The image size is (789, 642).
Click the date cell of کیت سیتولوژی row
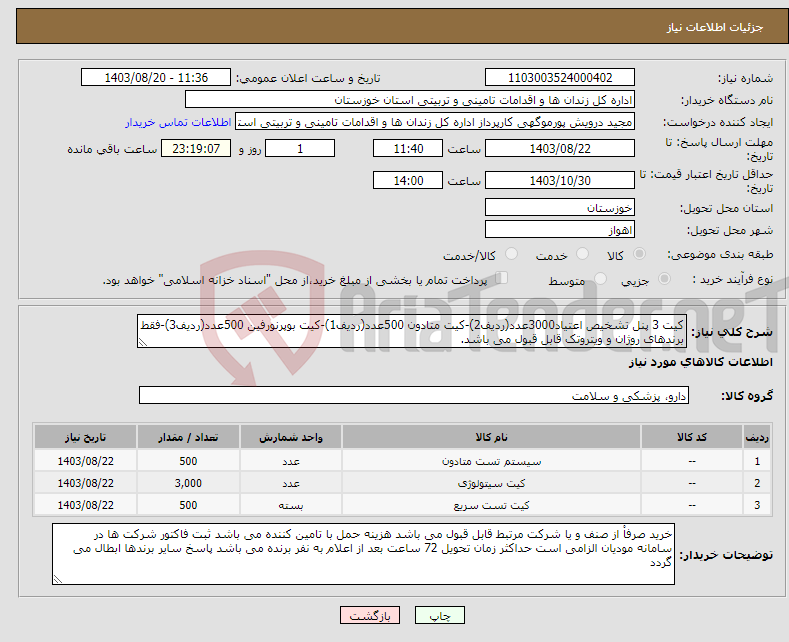[x=85, y=484]
